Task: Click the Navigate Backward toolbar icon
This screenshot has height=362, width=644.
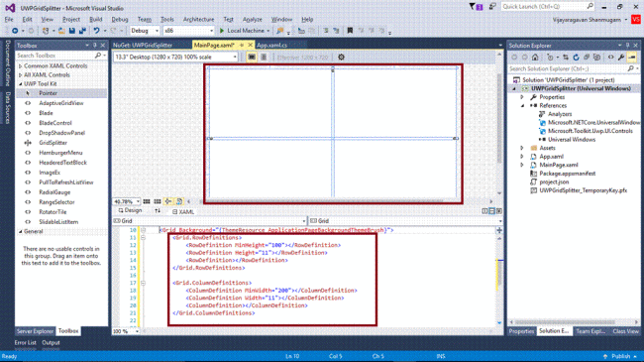Action: (15, 31)
